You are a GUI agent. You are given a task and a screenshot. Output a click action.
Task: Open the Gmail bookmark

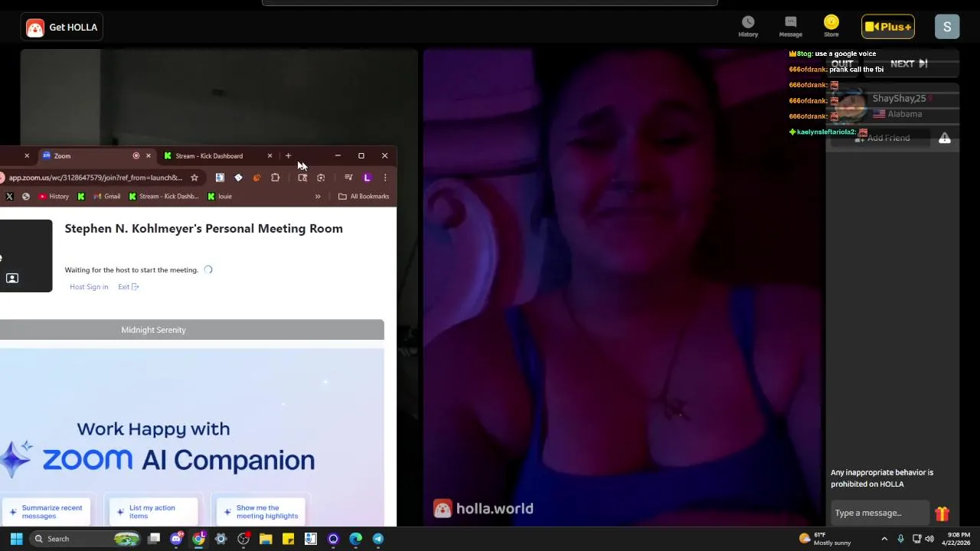[x=106, y=197]
